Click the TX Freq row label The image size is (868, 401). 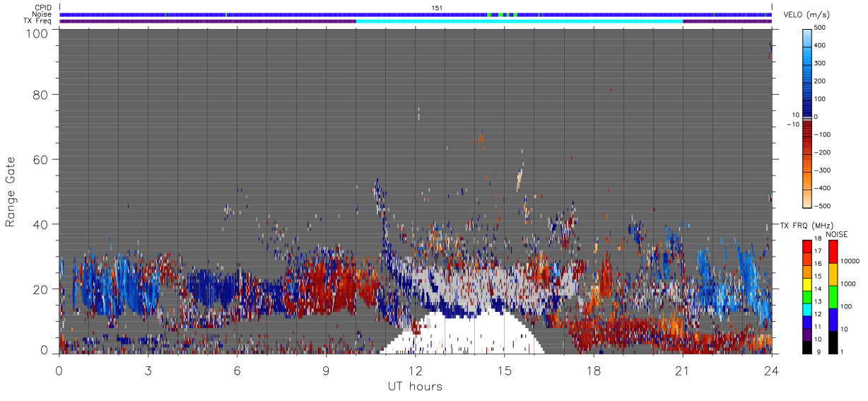38,21
